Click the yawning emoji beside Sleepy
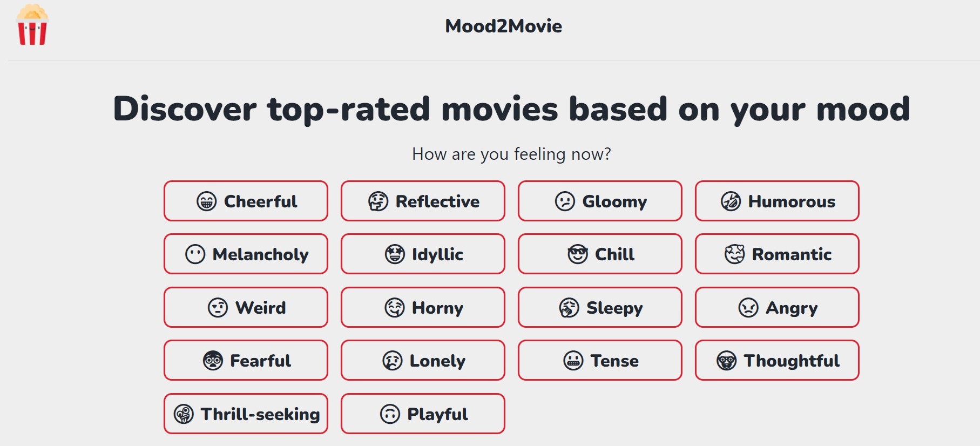Image resolution: width=980 pixels, height=446 pixels. [569, 308]
